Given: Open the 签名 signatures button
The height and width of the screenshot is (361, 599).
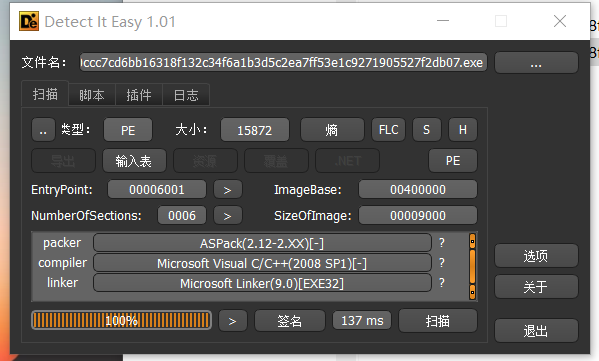Looking at the screenshot, I should click(290, 321).
